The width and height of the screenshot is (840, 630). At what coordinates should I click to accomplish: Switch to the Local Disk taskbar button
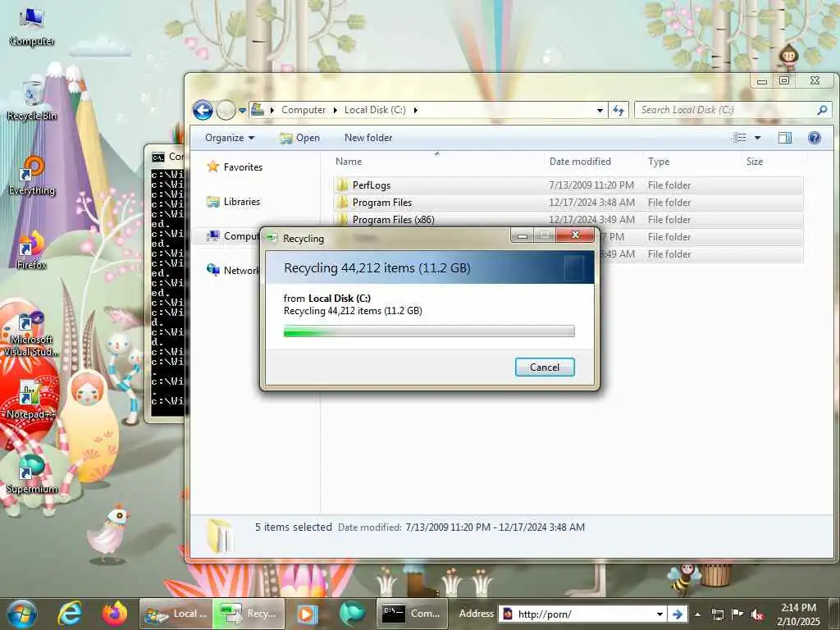coord(176,614)
